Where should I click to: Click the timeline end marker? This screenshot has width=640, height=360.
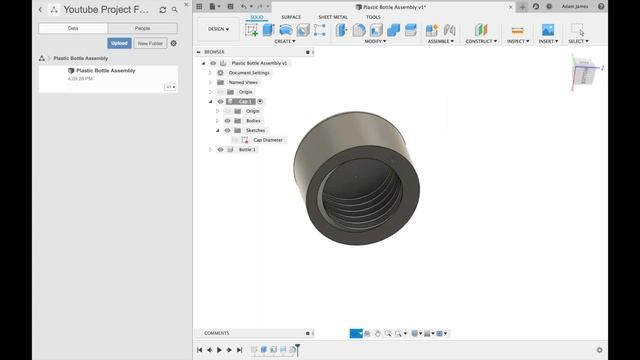click(x=298, y=350)
